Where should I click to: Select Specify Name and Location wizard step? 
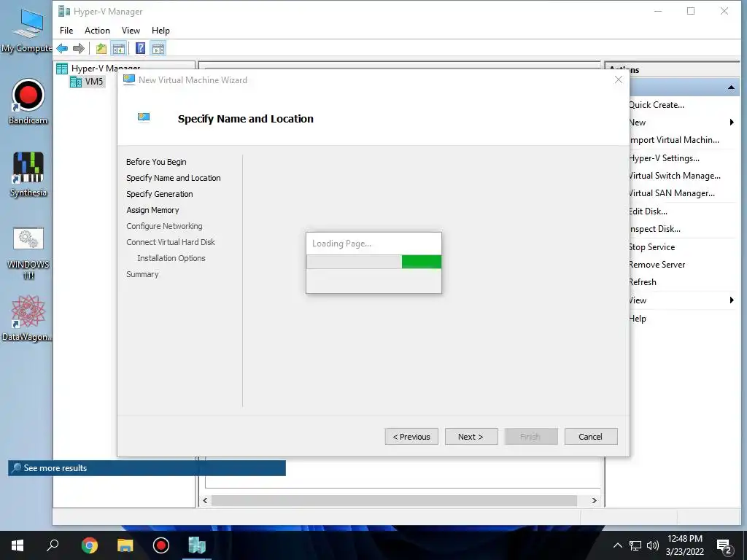point(174,178)
